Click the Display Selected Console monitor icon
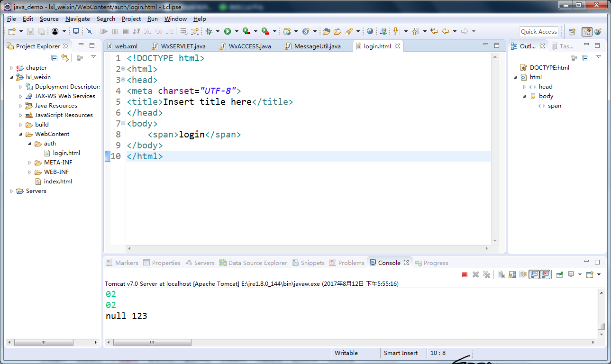This screenshot has width=611, height=364. 571,274
